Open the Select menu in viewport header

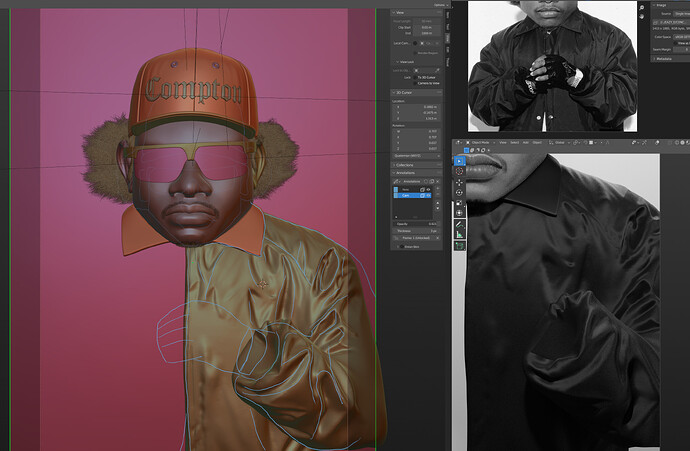[514, 143]
